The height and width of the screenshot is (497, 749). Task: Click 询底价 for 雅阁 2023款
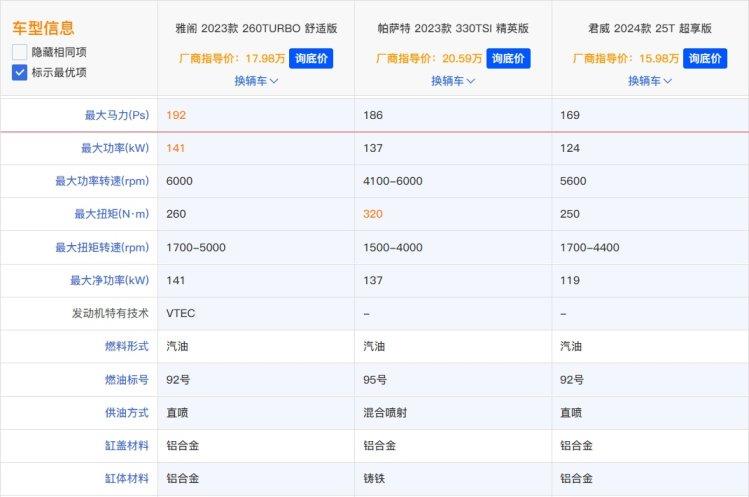(x=311, y=58)
